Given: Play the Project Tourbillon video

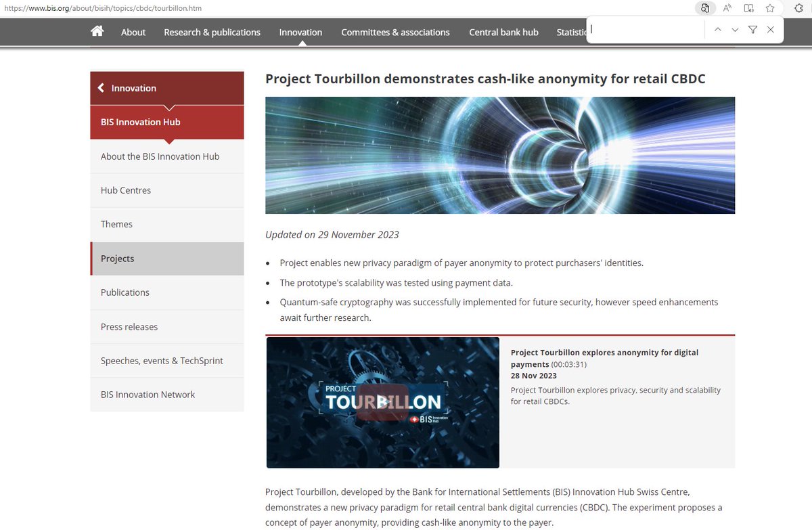Looking at the screenshot, I should pos(382,403).
